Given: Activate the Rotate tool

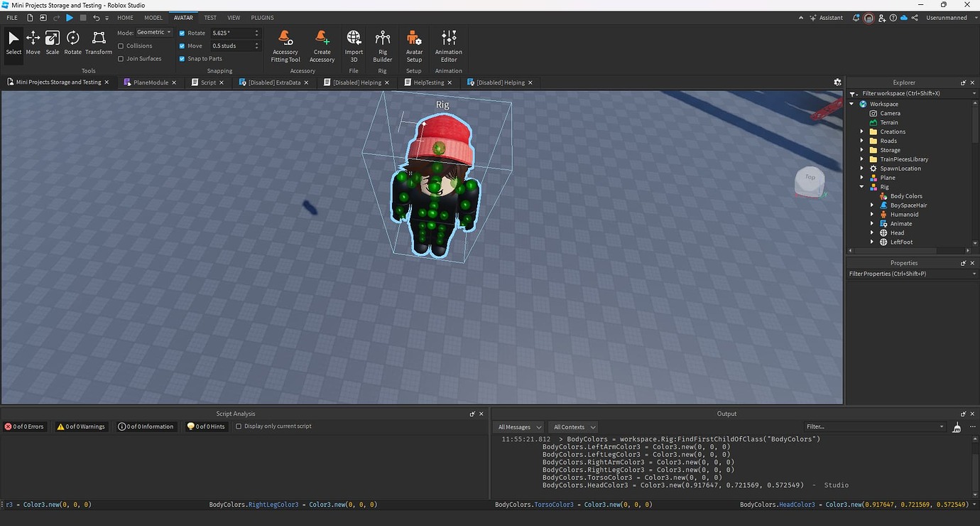Looking at the screenshot, I should (x=72, y=43).
